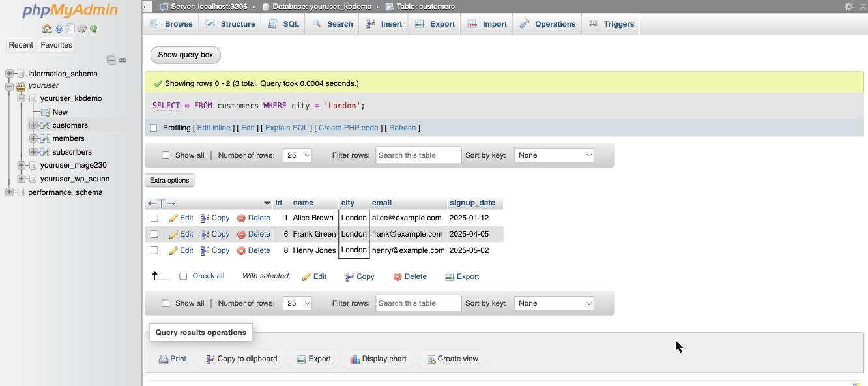Unlink from main panel using chain icon
Screen dimensions: 868x386
pos(123,60)
